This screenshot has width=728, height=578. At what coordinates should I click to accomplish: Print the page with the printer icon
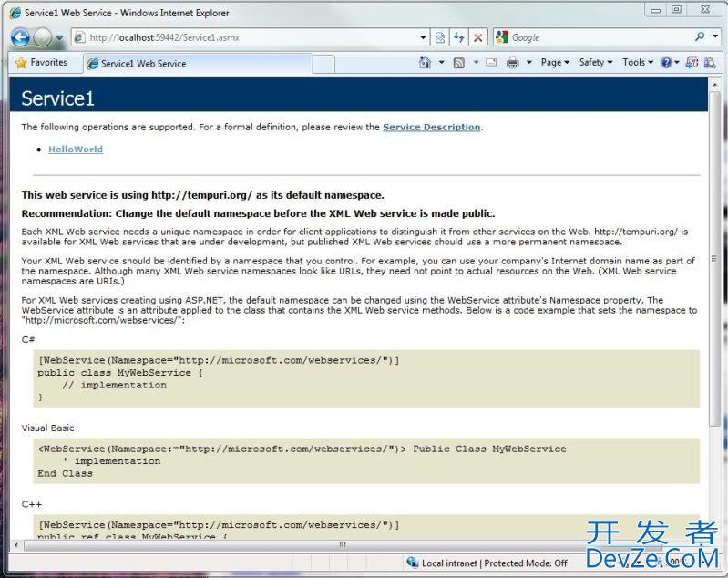click(513, 63)
